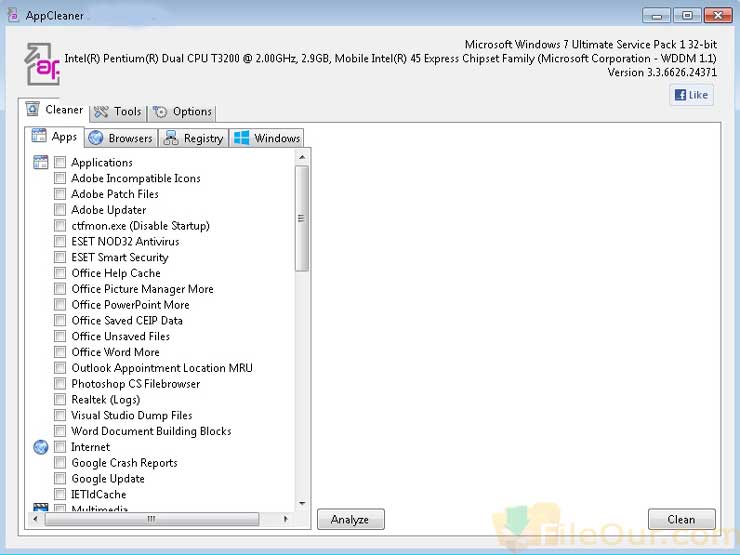This screenshot has width=740, height=555.
Task: Click the horizontal scrollbar thumb
Action: click(151, 519)
